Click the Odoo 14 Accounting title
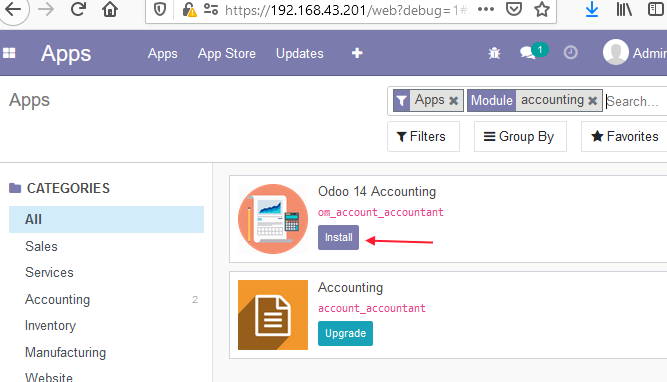Screen dimensions: 667x382 point(377,192)
